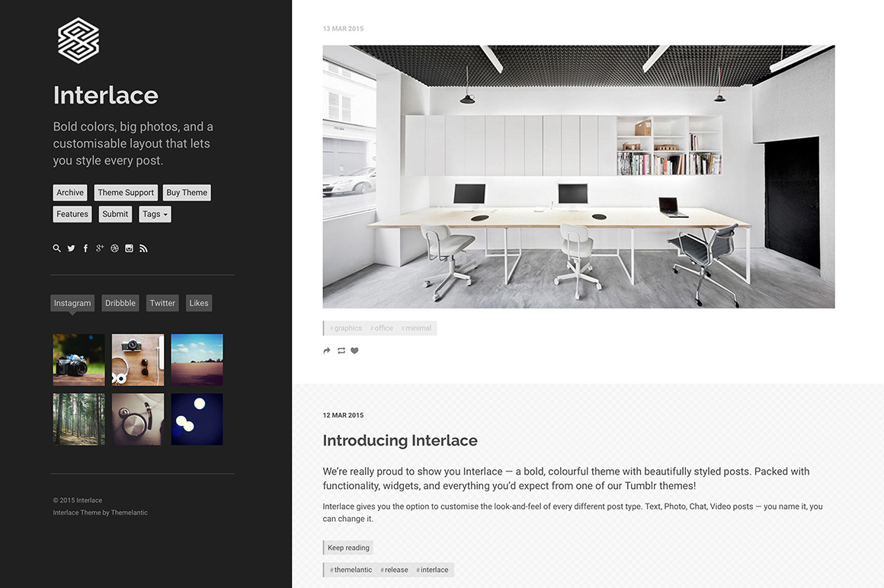This screenshot has height=588, width=884.
Task: Expand the Tags dropdown
Action: 155,214
